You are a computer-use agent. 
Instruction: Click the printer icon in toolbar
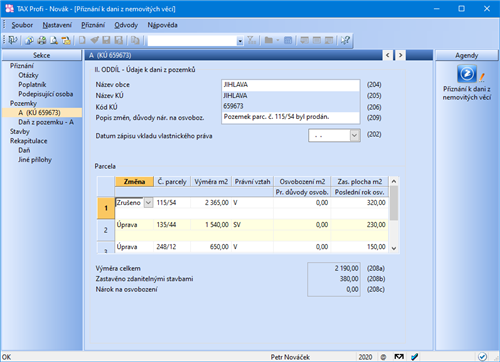(42, 40)
